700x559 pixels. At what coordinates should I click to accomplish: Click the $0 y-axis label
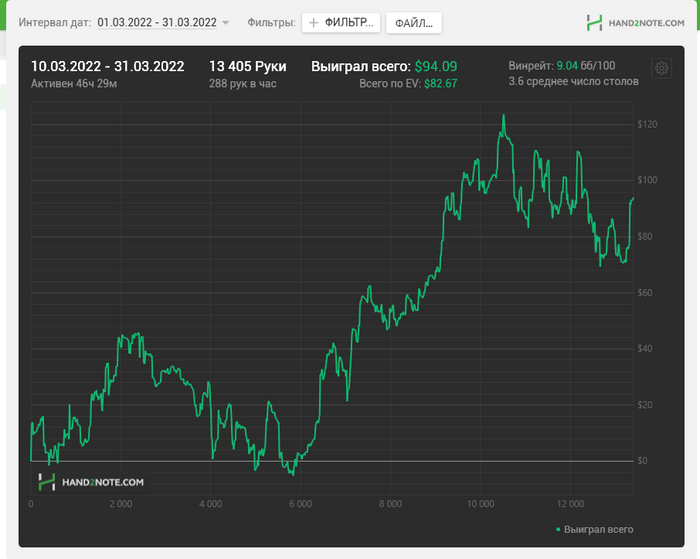[x=642, y=461]
